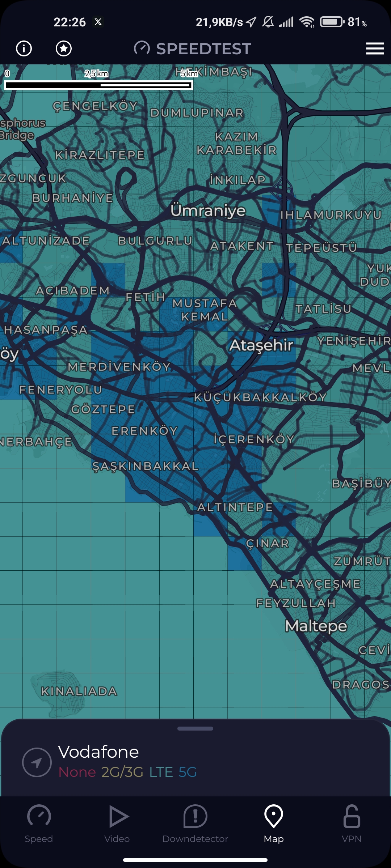The image size is (391, 868).
Task: Tap the KİRAZLITEPE label
Action: point(100,155)
